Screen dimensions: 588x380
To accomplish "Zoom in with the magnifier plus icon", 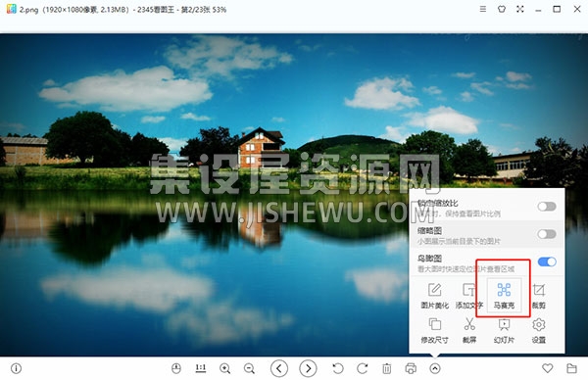I will 225,369.
